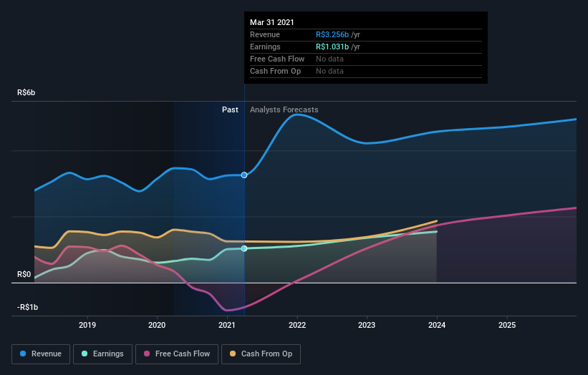Click the Cash From Op row in tooltip
This screenshot has height=375, width=588.
tap(366, 71)
